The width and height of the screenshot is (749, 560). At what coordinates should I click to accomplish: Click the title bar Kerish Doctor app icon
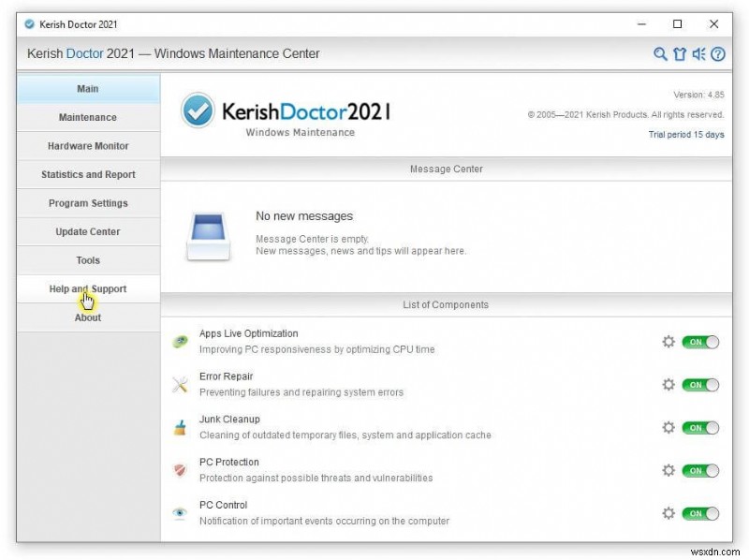click(29, 24)
